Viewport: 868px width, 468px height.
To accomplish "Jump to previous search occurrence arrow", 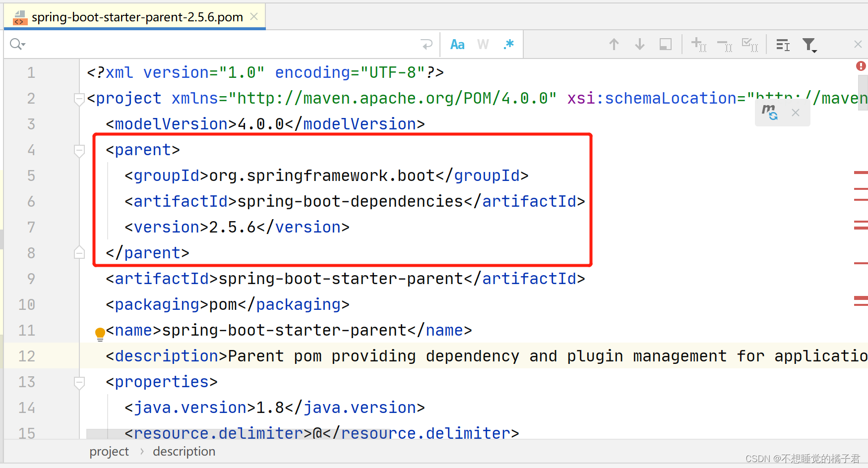I will pos(614,44).
